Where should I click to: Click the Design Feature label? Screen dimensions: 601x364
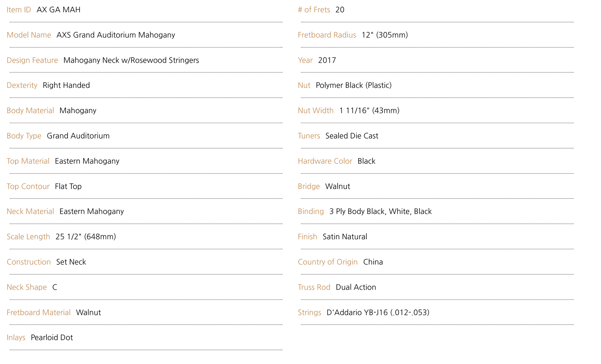(x=32, y=60)
